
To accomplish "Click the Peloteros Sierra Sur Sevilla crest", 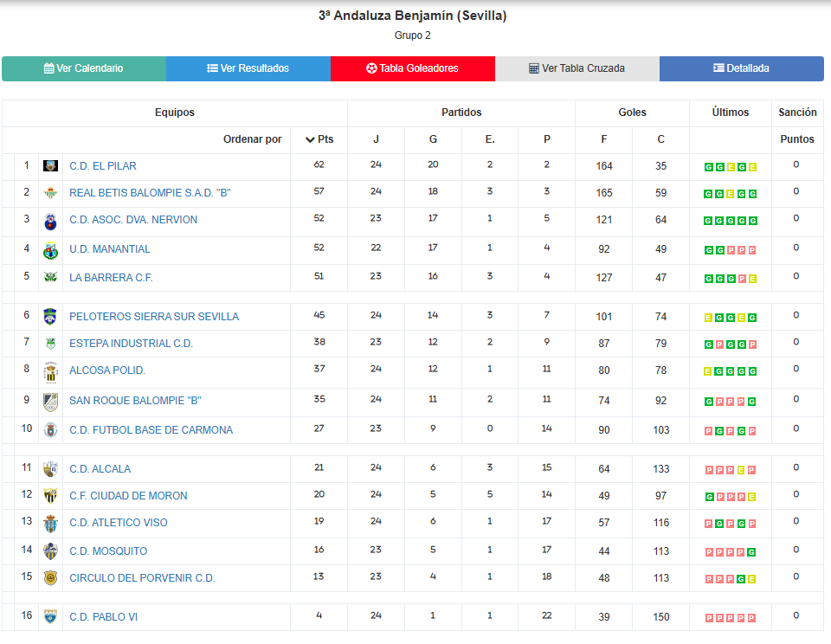I will click(x=50, y=317).
